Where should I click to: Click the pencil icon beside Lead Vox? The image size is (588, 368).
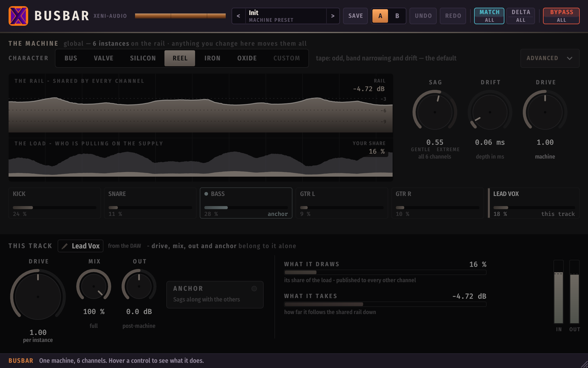(x=65, y=246)
